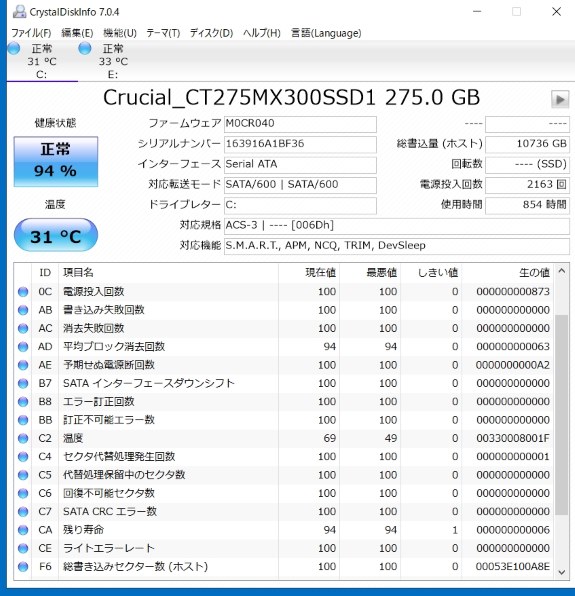Click the firmware field M0CR040

pyautogui.click(x=300, y=124)
